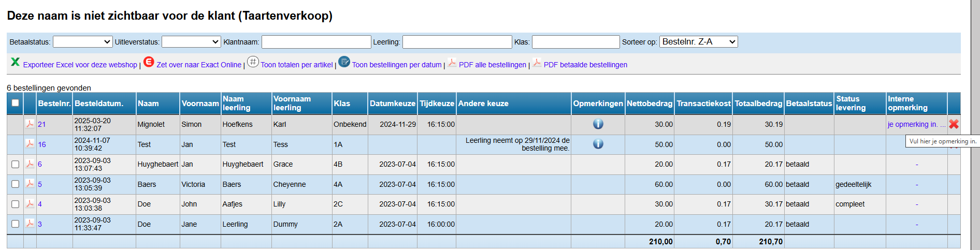Click the red Exact Online icon
The image size is (980, 250).
click(149, 62)
